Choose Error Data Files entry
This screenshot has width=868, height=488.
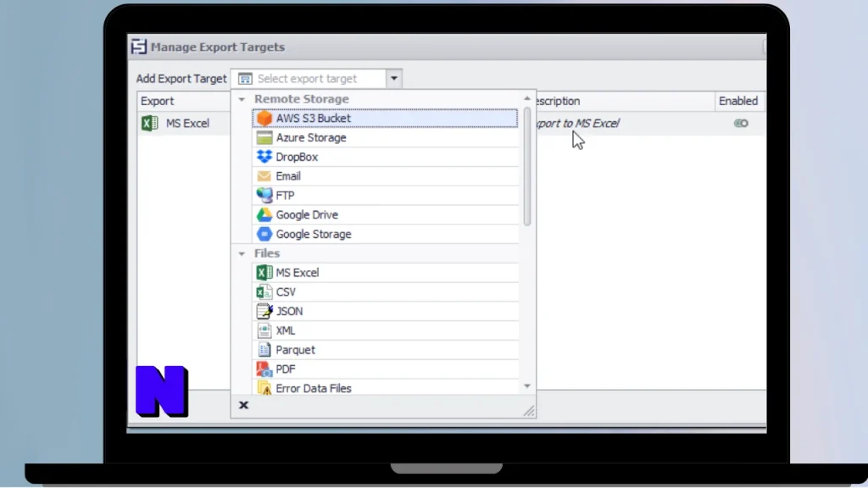[385, 387]
